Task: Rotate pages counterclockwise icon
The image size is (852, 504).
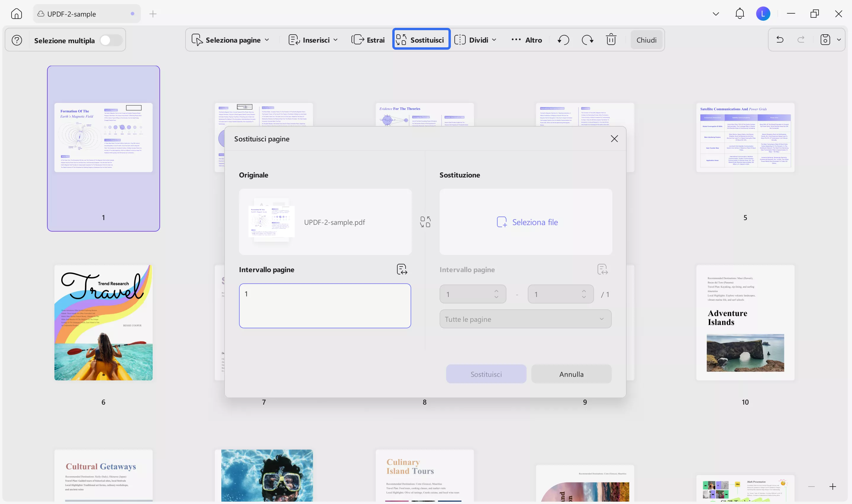Action: pos(563,40)
